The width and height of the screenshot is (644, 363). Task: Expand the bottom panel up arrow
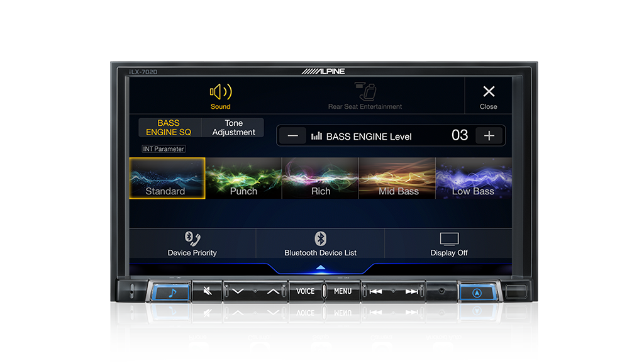[321, 268]
